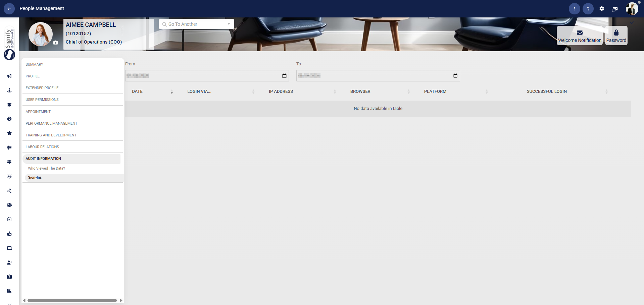Click the camera icon on Aimee's profile photo

point(55,43)
